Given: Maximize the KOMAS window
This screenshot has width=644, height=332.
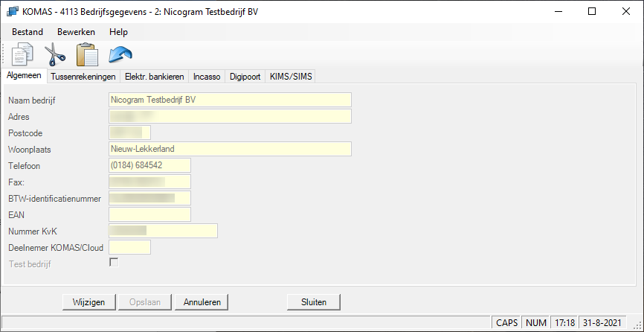Looking at the screenshot, I should coord(592,11).
